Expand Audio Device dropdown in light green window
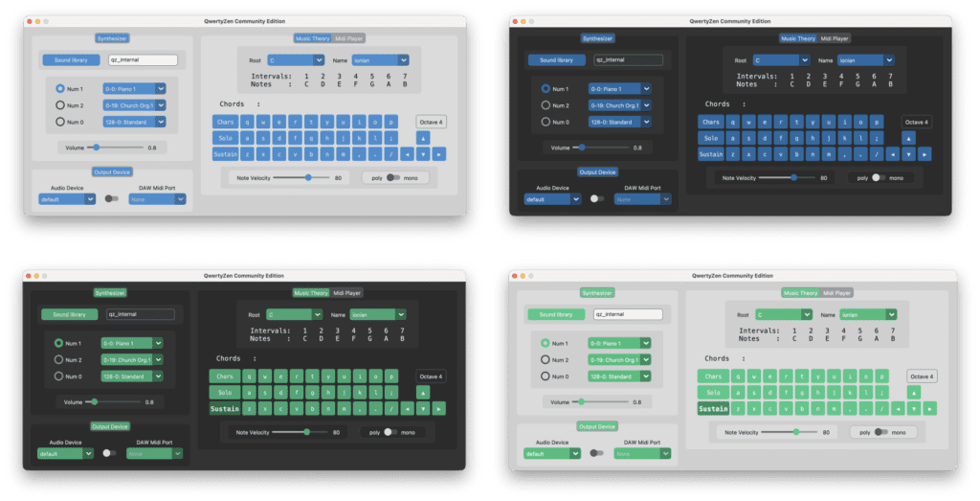Screen dimensions: 980x501 coord(551,453)
